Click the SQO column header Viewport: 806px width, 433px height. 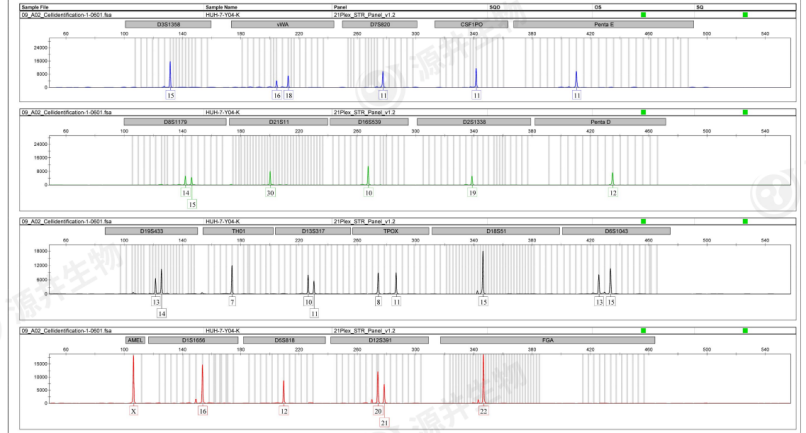click(494, 6)
